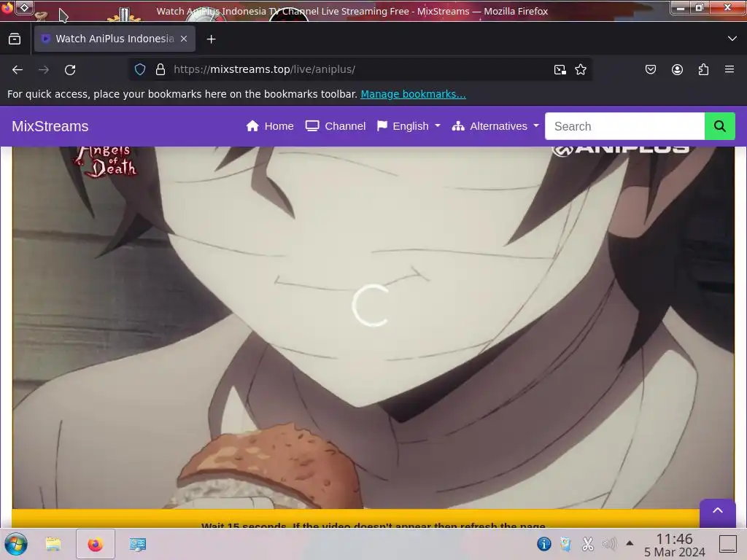
Task: Open the blue info tray icon
Action: [x=543, y=543]
